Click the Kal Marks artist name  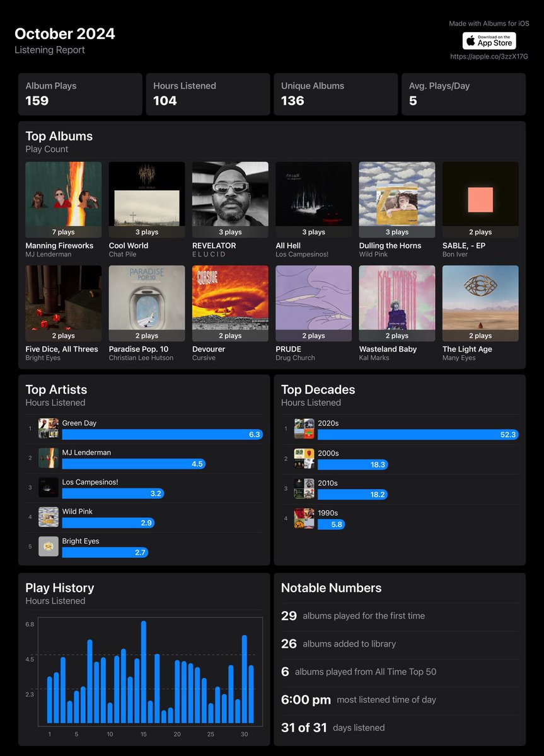(x=374, y=358)
